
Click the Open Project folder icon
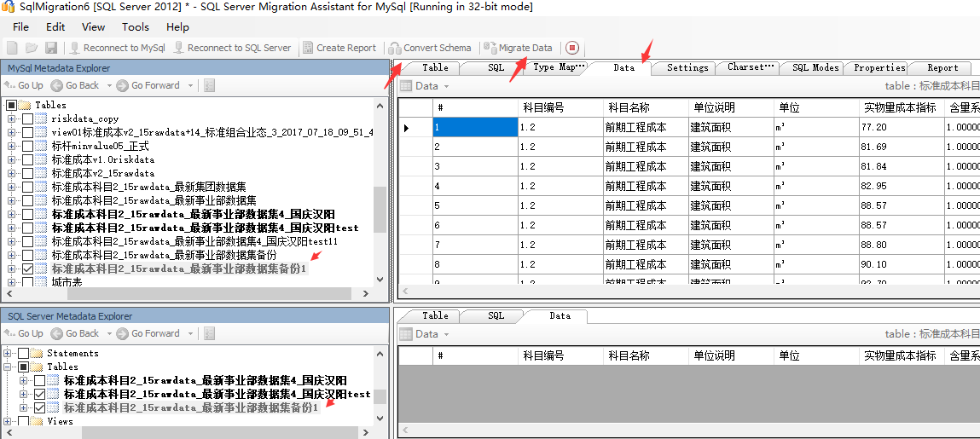pyautogui.click(x=32, y=48)
